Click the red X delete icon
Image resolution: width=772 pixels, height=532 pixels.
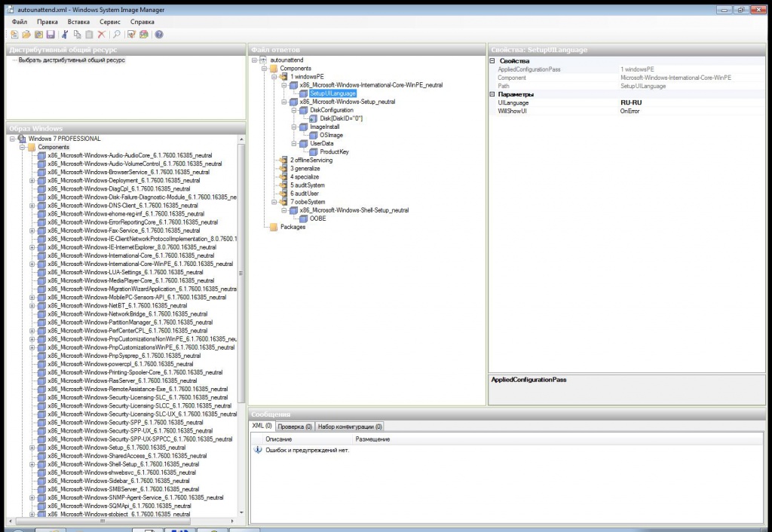(x=102, y=35)
